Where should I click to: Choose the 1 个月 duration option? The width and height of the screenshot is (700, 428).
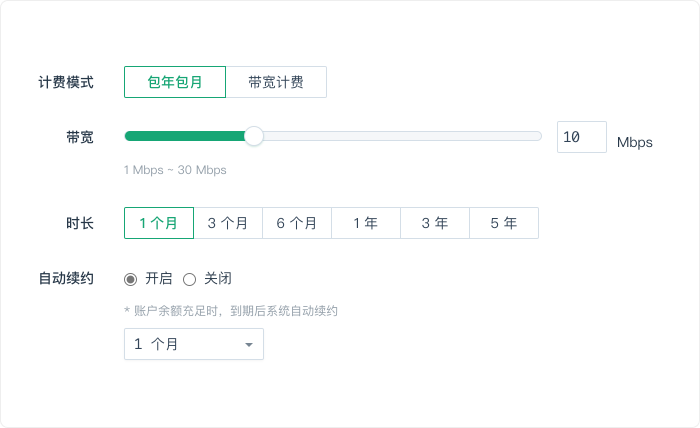159,223
